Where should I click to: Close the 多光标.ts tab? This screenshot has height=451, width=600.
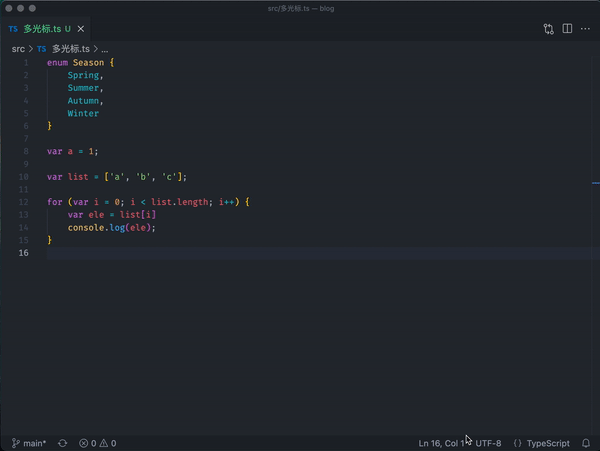pyautogui.click(x=81, y=29)
